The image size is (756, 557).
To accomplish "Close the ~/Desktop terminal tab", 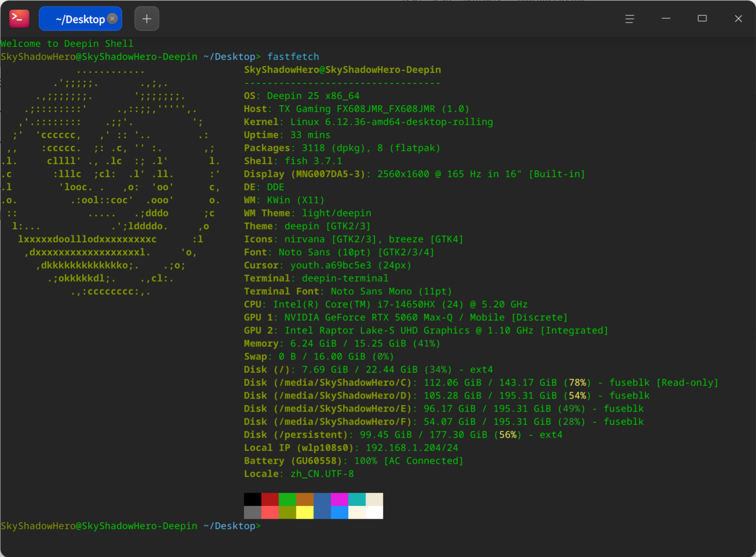I will [x=112, y=18].
